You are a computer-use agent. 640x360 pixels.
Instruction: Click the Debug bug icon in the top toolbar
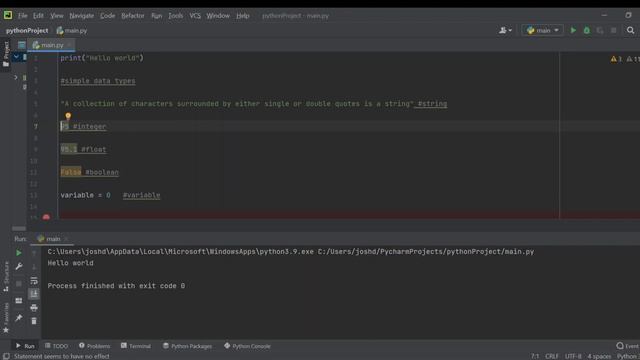[x=587, y=30]
